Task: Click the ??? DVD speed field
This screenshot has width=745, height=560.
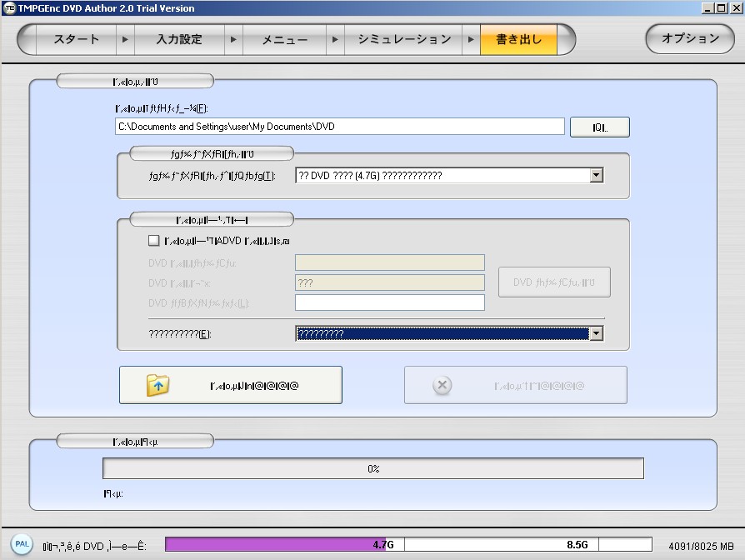Action: (390, 282)
